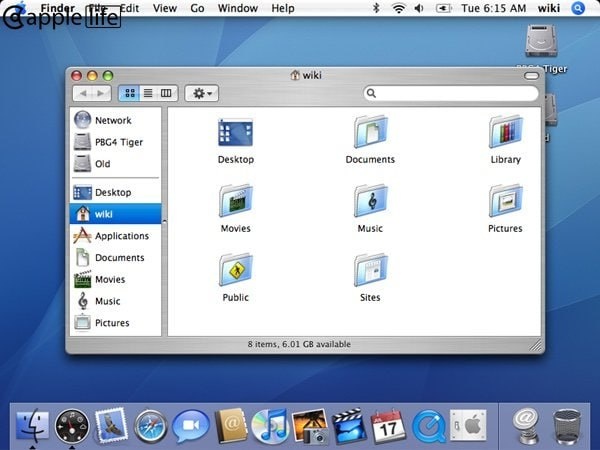Click in the Finder search field
Screen dimensions: 600x450
451,93
